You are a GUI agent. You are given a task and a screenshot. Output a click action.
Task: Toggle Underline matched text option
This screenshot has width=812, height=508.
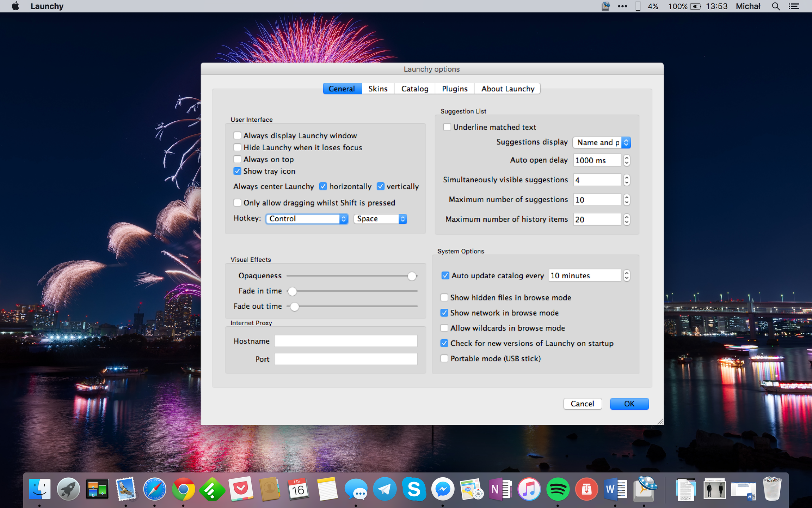447,127
